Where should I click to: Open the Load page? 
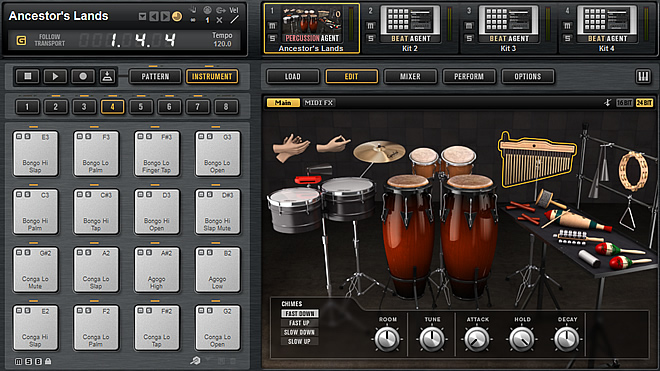point(293,76)
